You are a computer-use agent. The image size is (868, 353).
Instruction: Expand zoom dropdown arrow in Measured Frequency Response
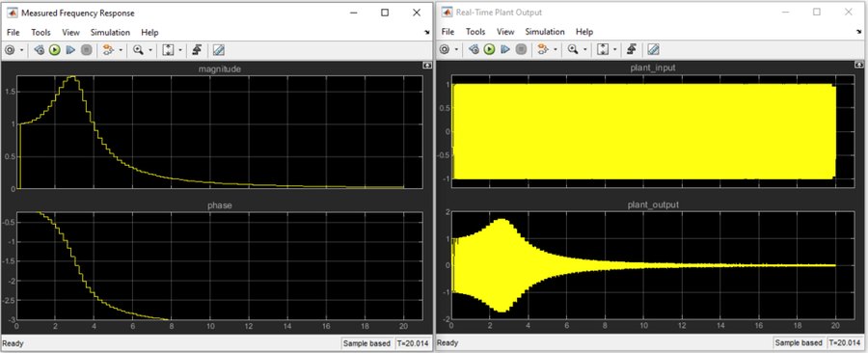pos(150,50)
